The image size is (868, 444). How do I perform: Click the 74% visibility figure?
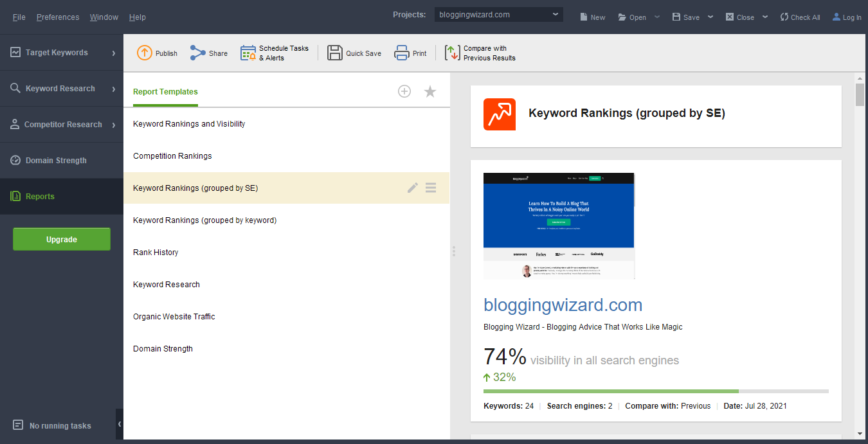[505, 357]
